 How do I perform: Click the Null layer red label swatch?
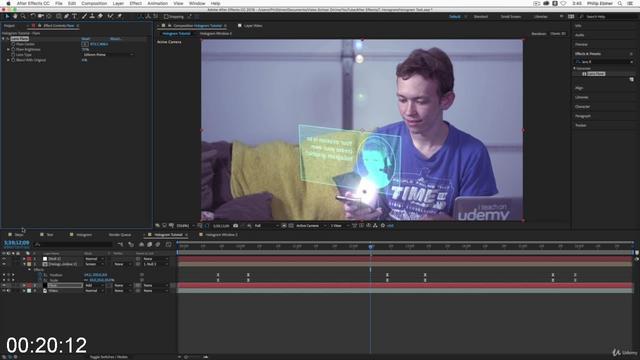(x=29, y=259)
